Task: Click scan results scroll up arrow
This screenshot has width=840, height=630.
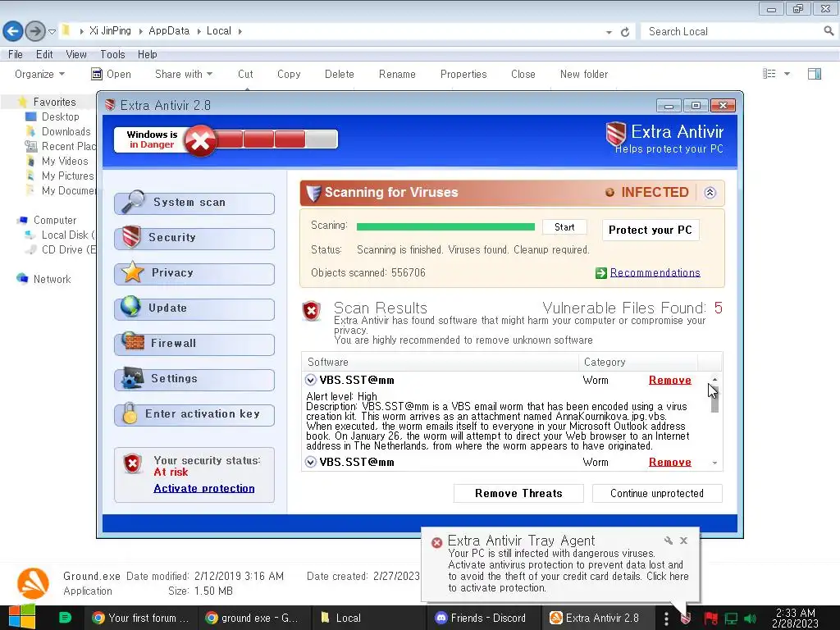Action: (714, 379)
